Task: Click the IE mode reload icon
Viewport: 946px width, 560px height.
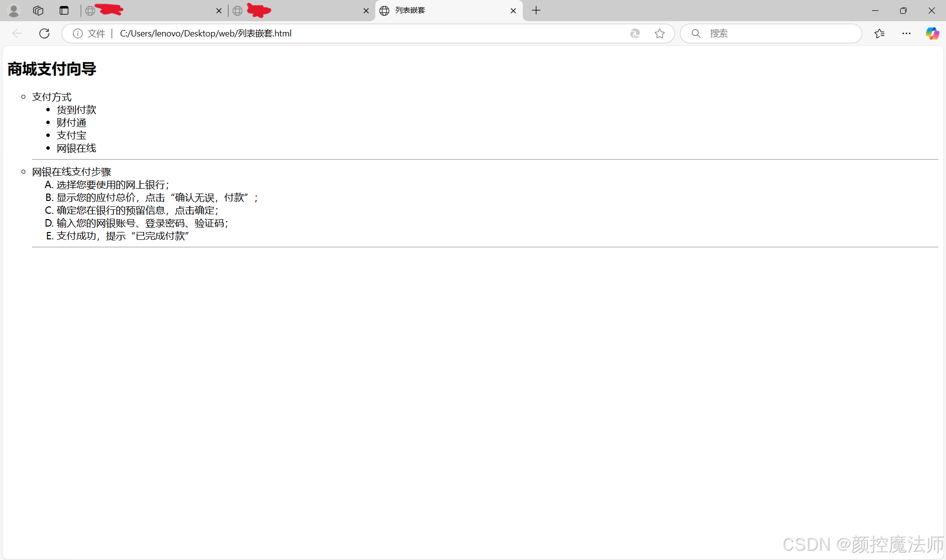Action: (x=635, y=33)
